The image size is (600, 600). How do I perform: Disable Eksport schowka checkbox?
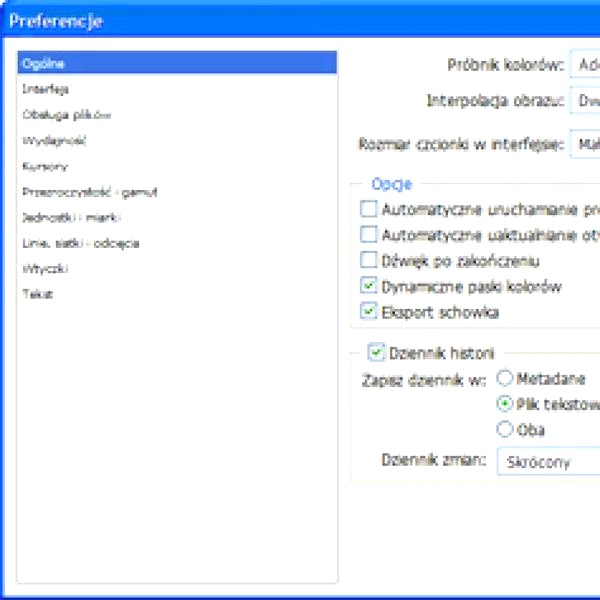[x=368, y=311]
